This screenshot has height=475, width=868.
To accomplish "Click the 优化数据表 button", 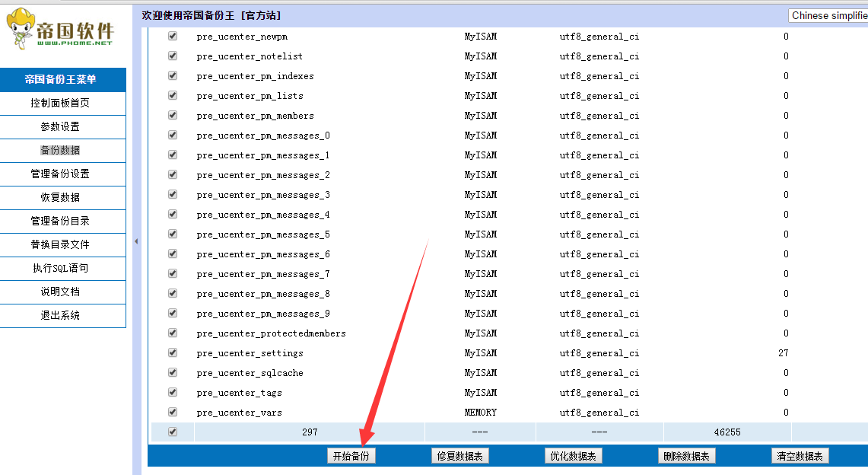I will 574,456.
